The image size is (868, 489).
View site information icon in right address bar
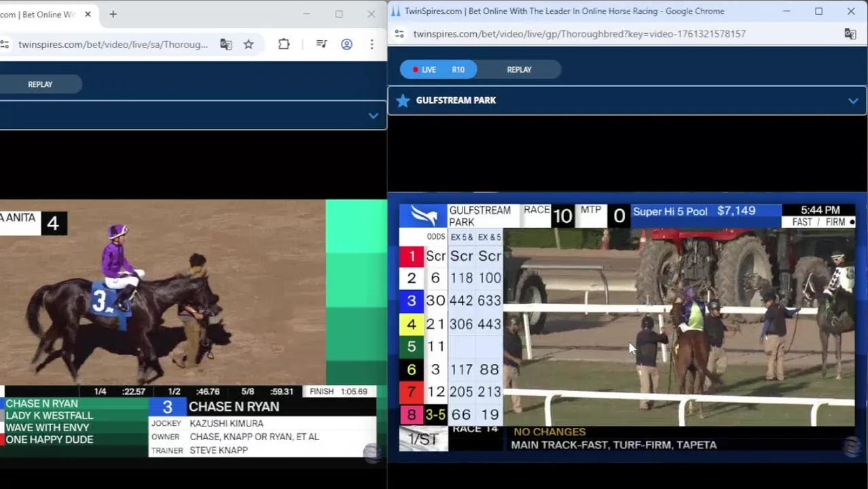tap(399, 34)
